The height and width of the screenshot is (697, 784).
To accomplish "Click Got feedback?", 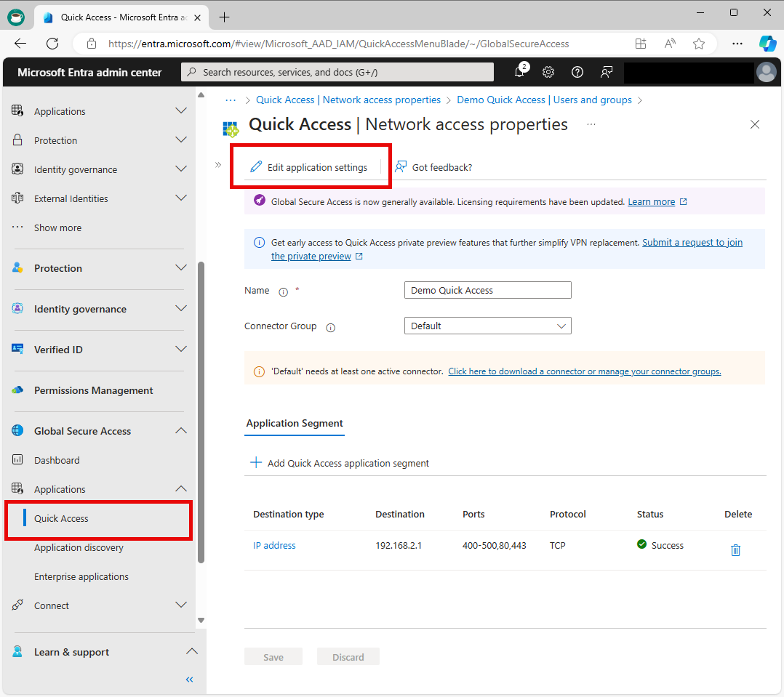I will coord(433,167).
